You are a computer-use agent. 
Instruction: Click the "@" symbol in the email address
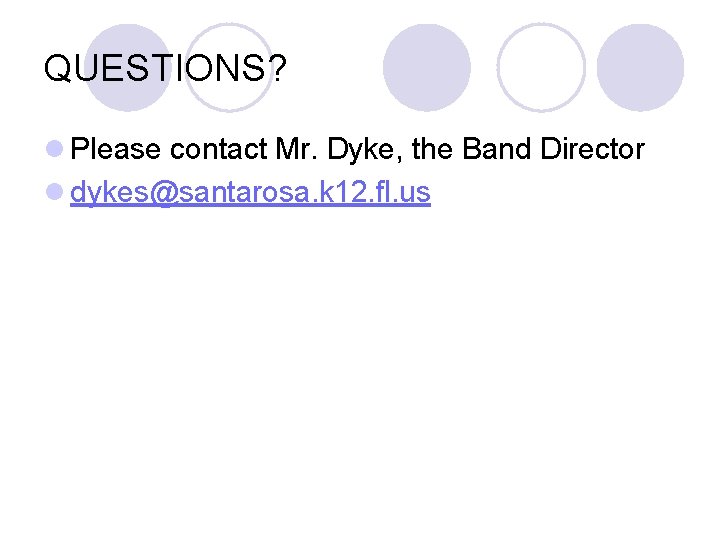[164, 194]
